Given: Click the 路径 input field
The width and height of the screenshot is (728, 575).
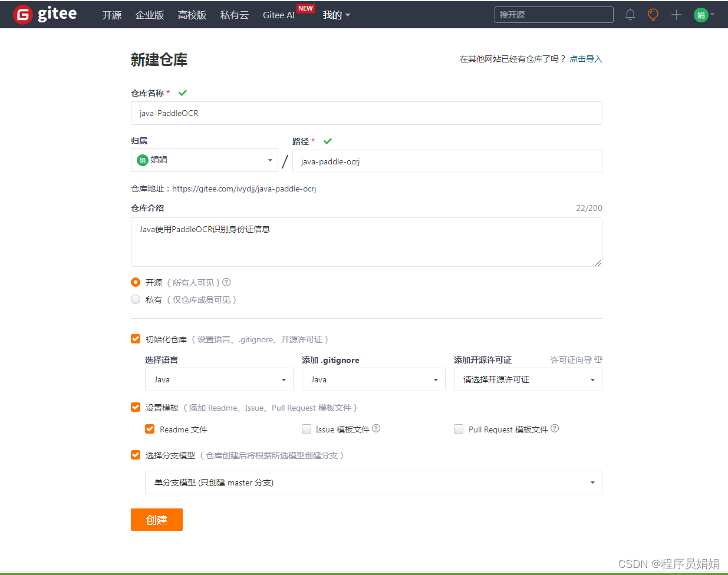Looking at the screenshot, I should point(447,161).
